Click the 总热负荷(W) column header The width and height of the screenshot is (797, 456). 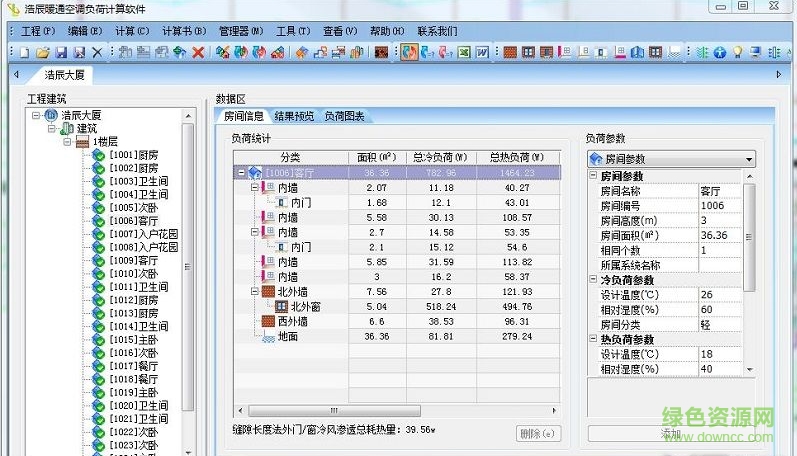(517, 158)
